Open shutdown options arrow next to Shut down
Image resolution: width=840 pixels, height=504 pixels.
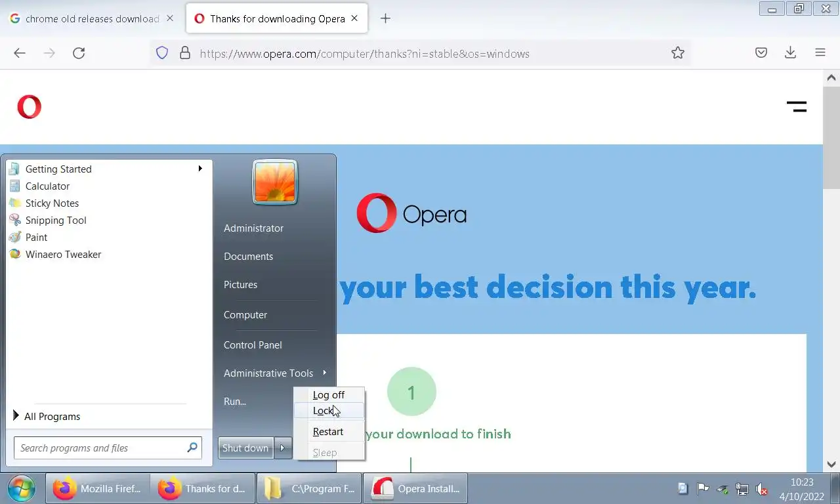pos(282,448)
